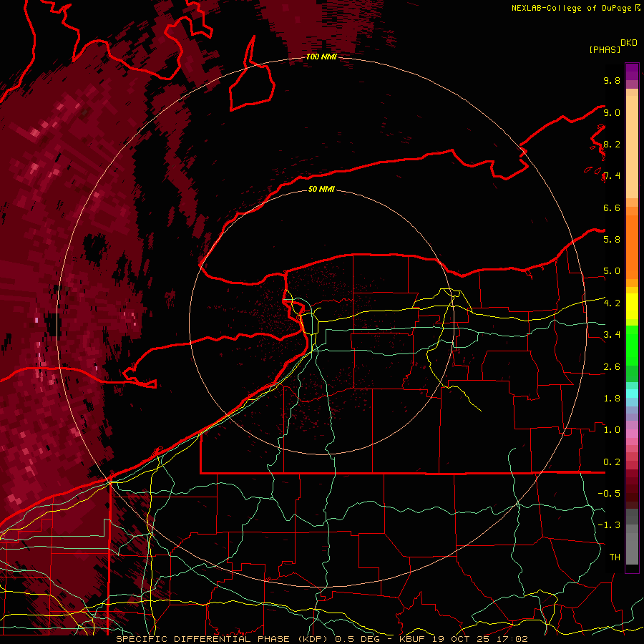The height and width of the screenshot is (644, 644).
Task: Click the 5.8 scale value
Action: 612,239
